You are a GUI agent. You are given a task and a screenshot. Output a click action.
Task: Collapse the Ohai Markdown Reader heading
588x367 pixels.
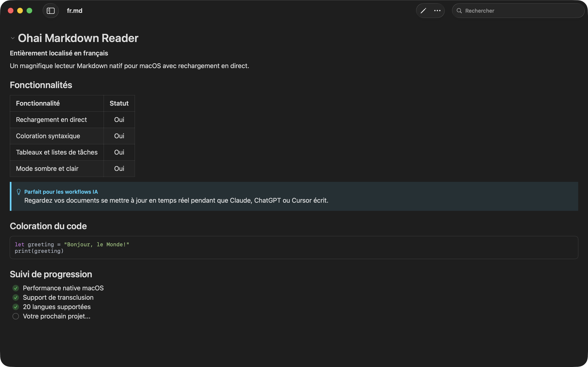[13, 38]
